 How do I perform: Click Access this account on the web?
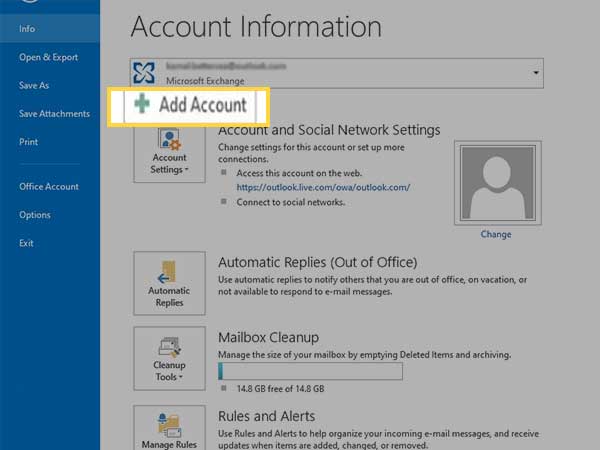coord(299,173)
